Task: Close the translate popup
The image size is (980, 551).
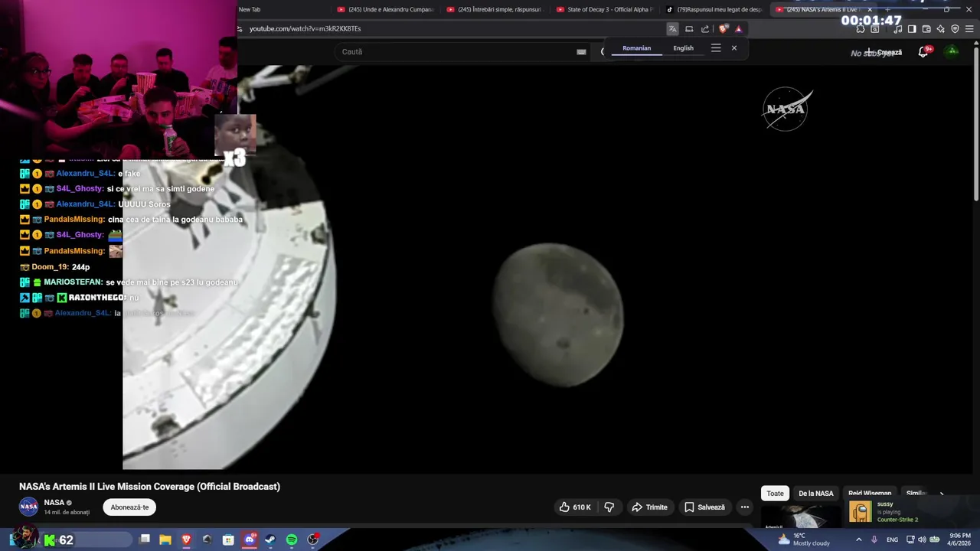Action: pos(734,47)
